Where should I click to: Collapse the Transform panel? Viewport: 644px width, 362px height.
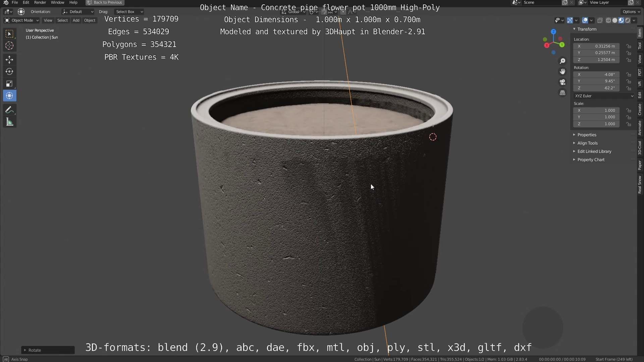[x=574, y=29]
